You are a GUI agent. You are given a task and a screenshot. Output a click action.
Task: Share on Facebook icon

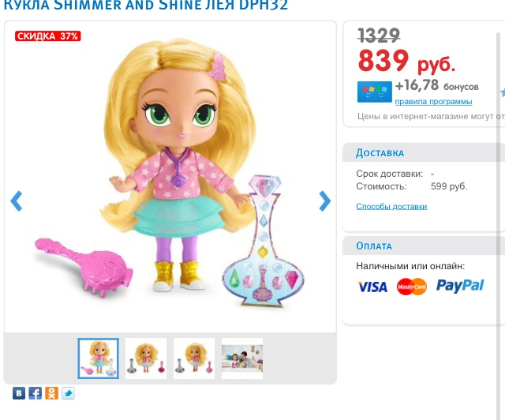pos(35,392)
